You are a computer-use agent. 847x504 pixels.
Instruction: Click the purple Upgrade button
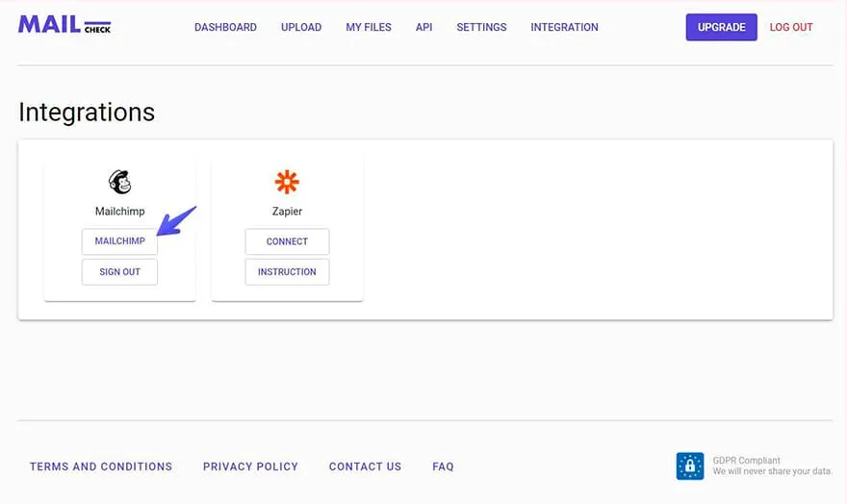[721, 27]
